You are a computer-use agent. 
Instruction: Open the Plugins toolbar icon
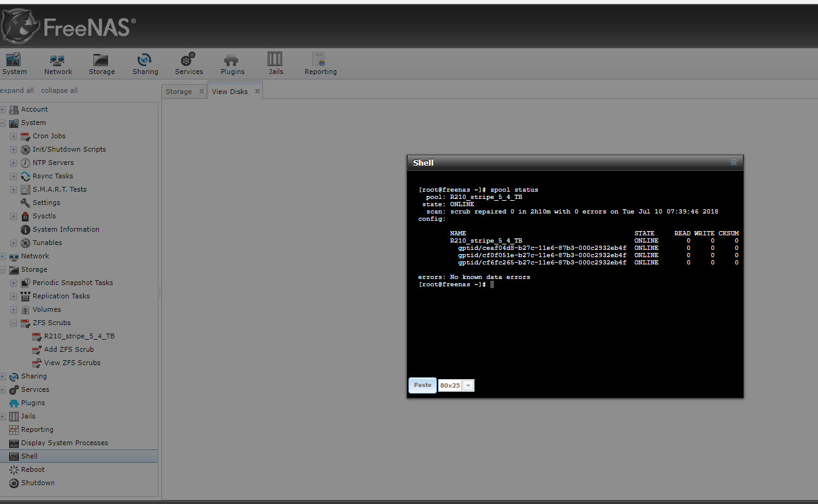click(x=232, y=64)
